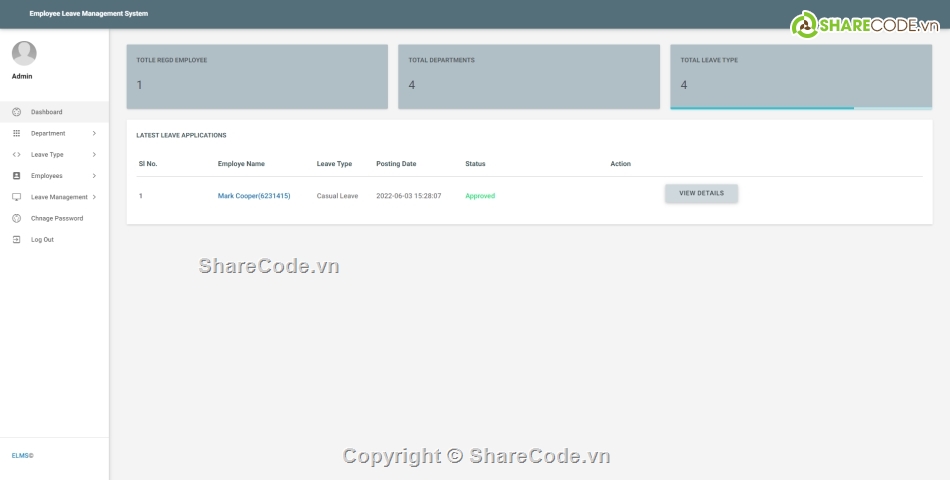Click the ELMS footer link

click(22, 456)
